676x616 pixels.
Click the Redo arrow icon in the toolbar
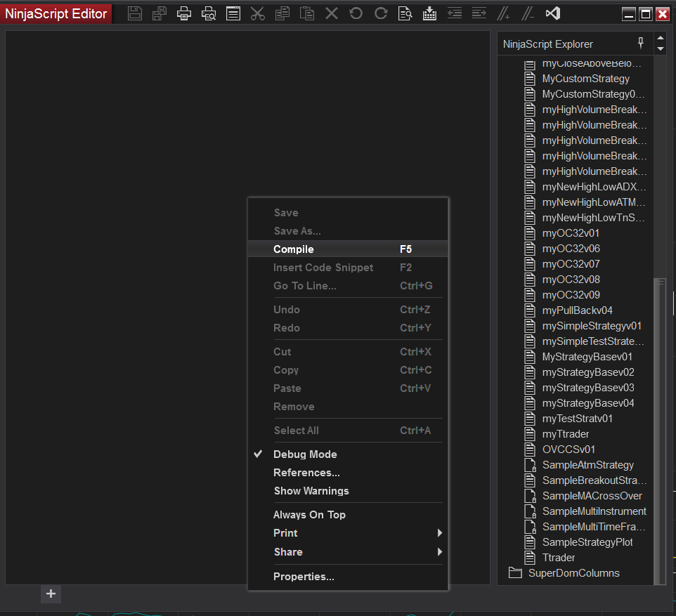point(380,13)
